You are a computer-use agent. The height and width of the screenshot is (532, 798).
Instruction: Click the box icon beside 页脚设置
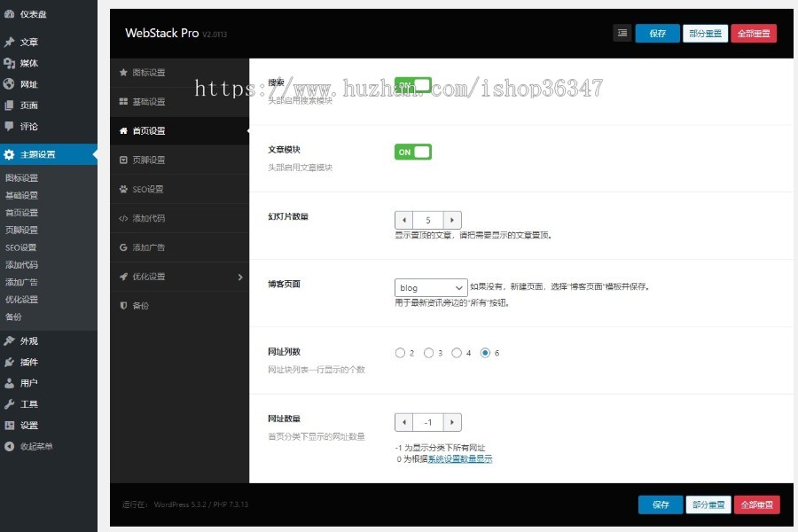(x=123, y=160)
